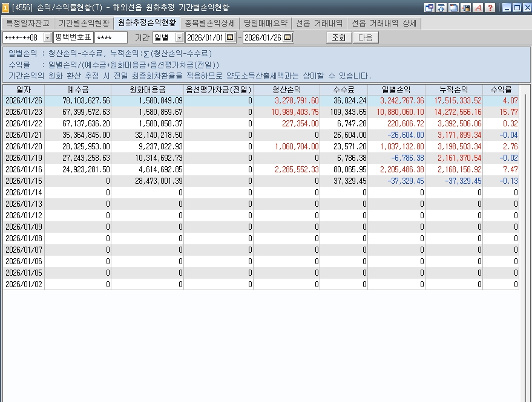Image resolution: width=532 pixels, height=402 pixels.
Task: Click the 옵션평가차금(전일) column header
Action: pos(218,90)
